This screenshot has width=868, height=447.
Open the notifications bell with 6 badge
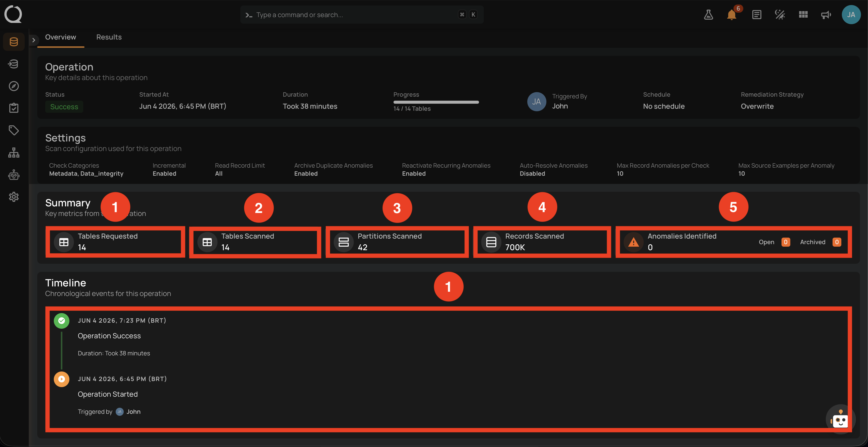(731, 15)
